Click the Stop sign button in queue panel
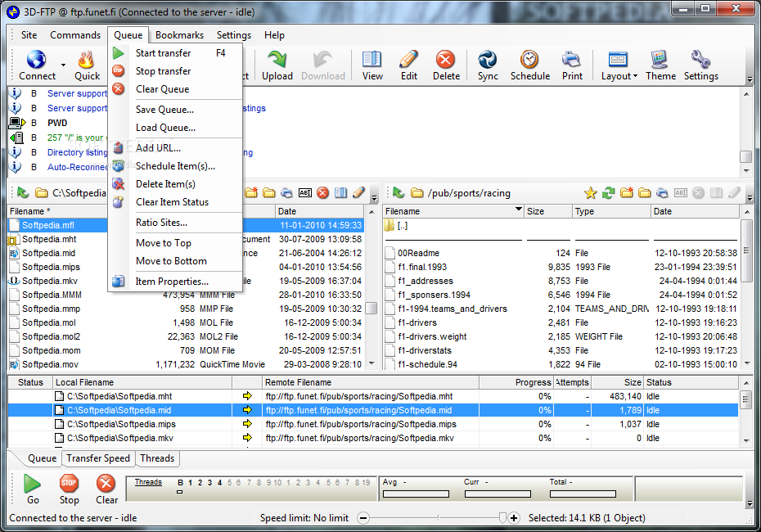Image resolution: width=761 pixels, height=532 pixels. (x=69, y=483)
